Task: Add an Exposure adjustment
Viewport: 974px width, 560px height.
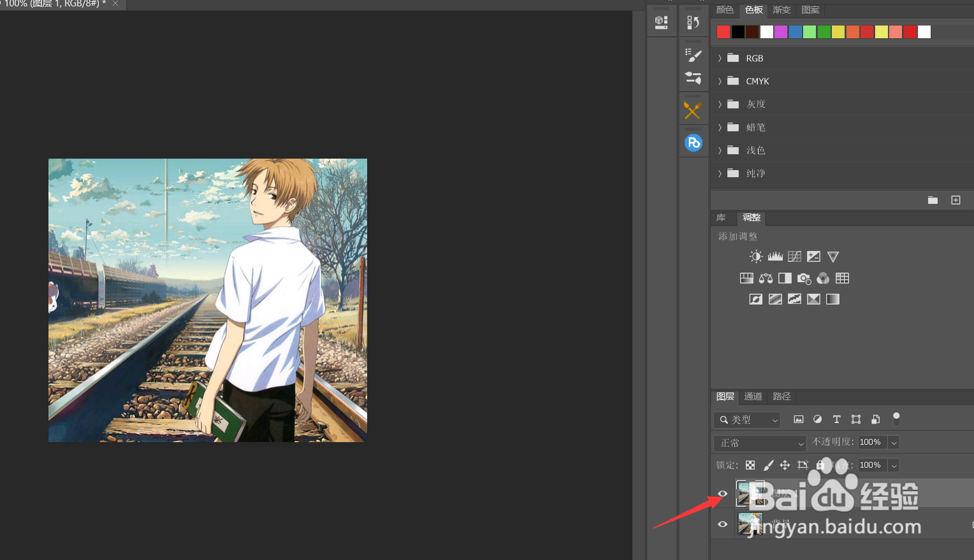Action: coord(813,257)
